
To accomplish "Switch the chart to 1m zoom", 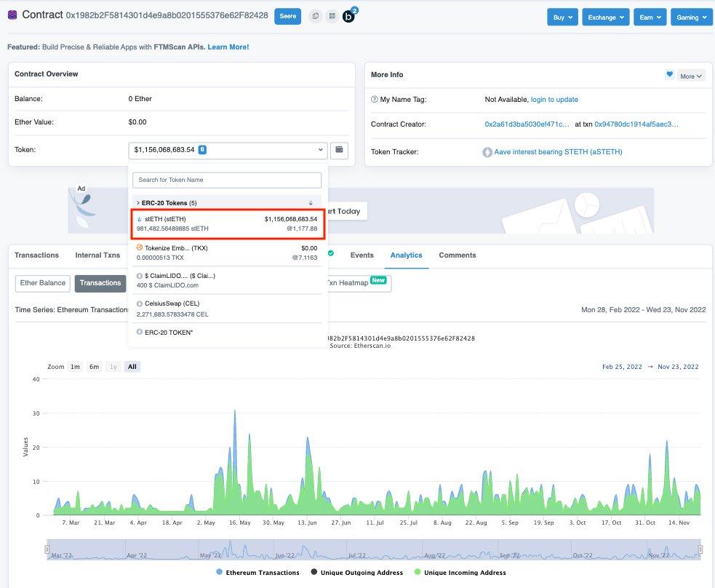I will click(x=75, y=367).
